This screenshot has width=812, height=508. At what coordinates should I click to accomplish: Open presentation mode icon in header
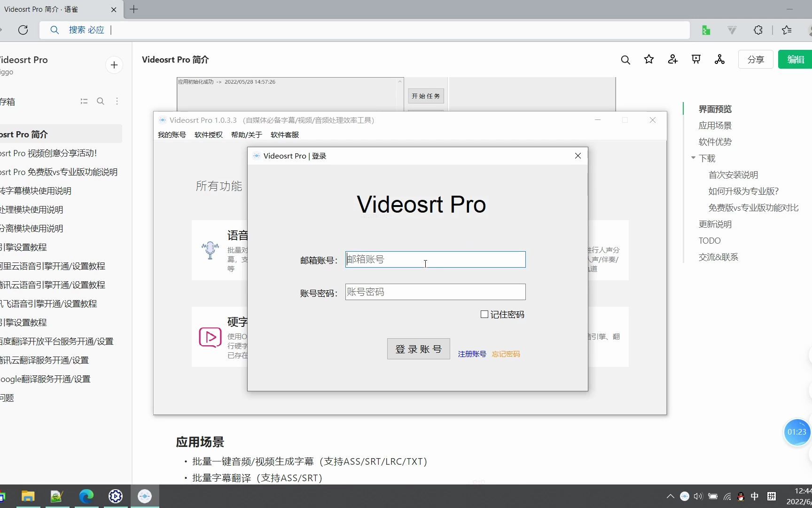click(x=696, y=59)
